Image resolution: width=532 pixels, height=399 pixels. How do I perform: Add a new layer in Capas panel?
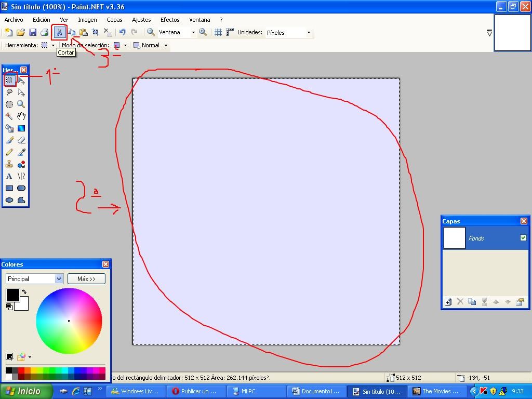pos(448,302)
